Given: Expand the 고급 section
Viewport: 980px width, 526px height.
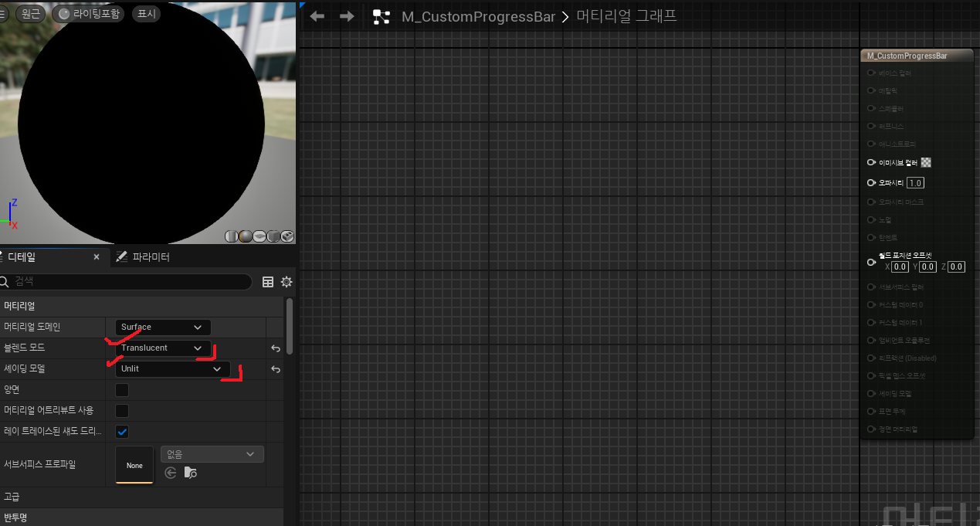Looking at the screenshot, I should point(141,497).
